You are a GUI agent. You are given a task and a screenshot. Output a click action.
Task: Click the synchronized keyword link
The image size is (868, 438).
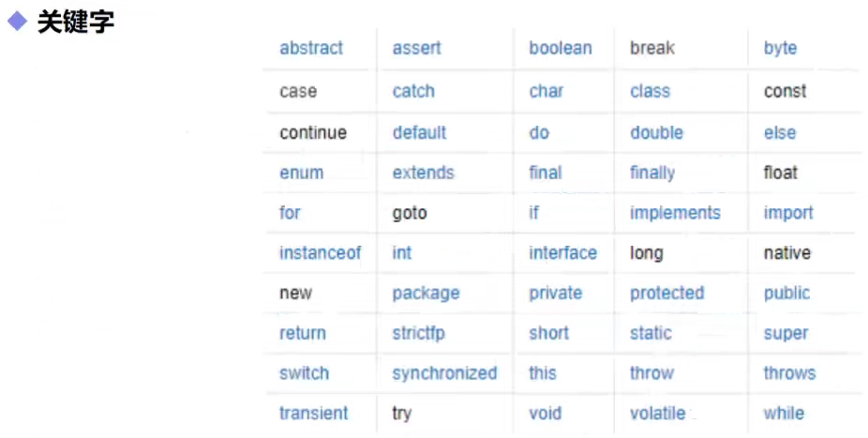[444, 374]
